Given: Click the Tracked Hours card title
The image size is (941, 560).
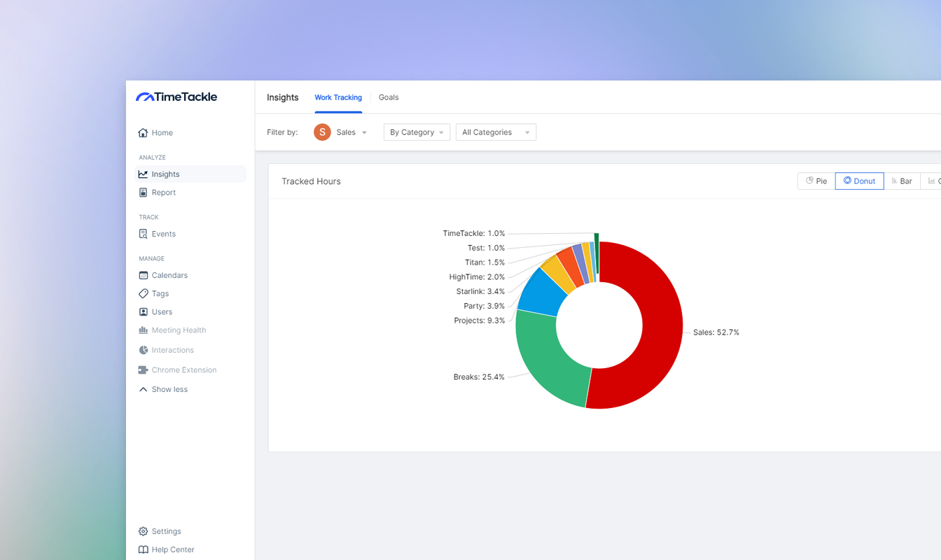Looking at the screenshot, I should click(311, 181).
